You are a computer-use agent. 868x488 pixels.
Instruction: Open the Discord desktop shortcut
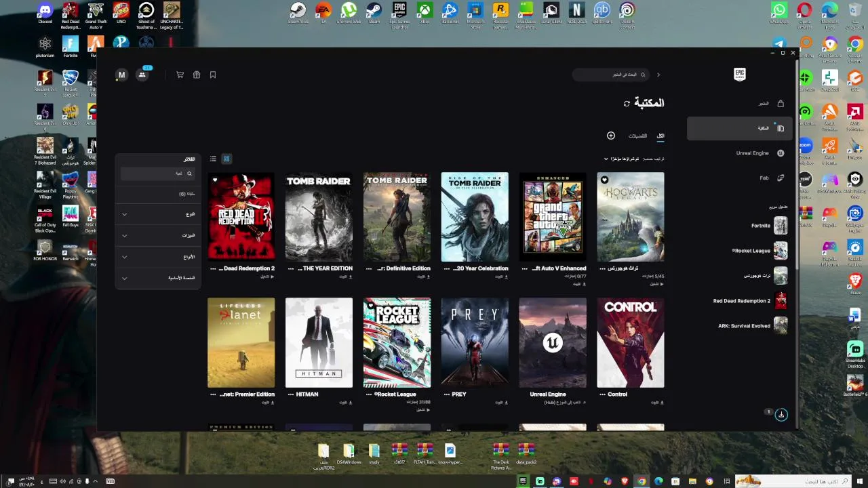45,14
